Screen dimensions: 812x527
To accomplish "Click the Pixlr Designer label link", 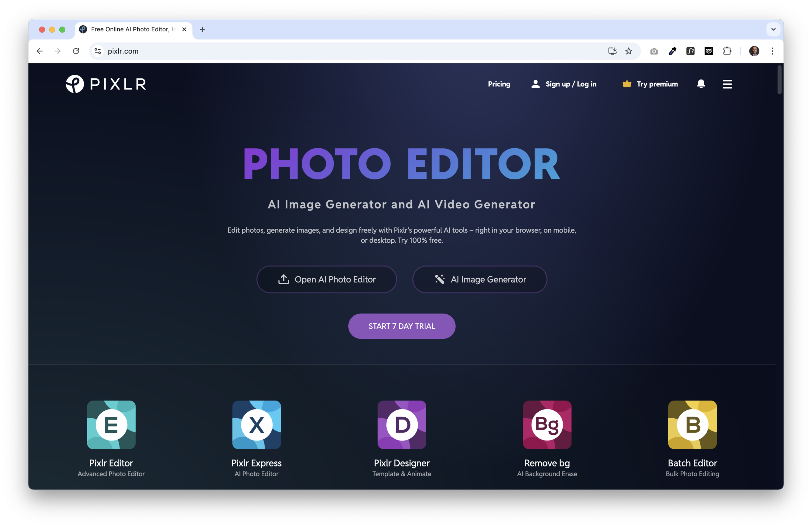I will coord(402,463).
